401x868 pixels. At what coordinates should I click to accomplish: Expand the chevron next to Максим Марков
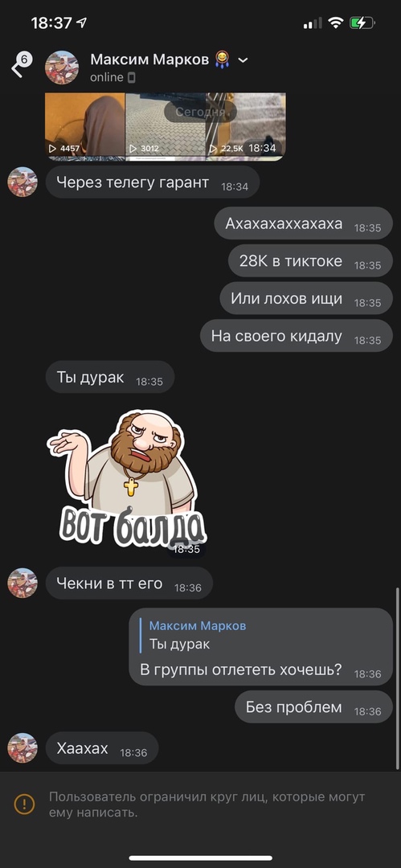point(243,59)
